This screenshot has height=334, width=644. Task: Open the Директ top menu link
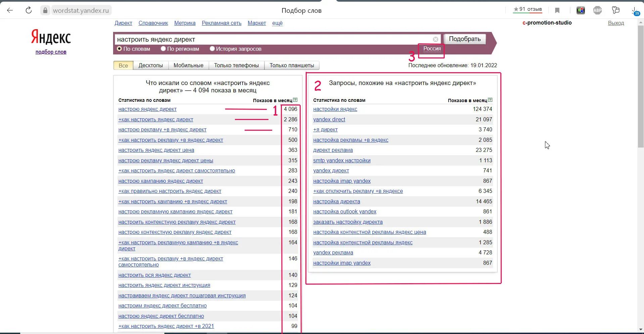(x=123, y=23)
